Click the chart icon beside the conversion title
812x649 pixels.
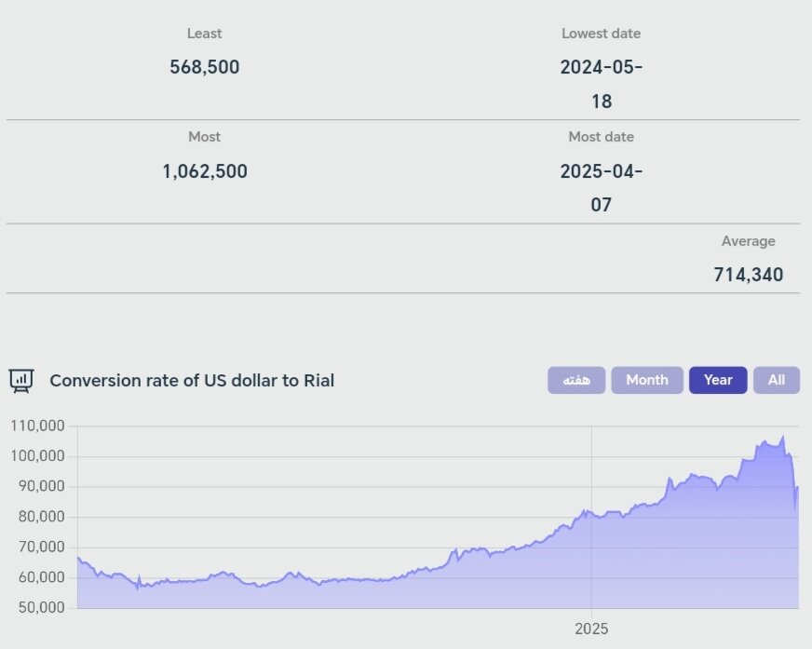[x=20, y=380]
